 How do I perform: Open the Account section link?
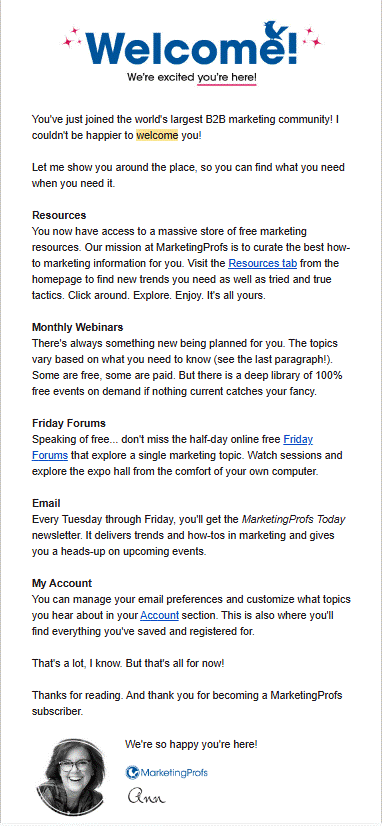pyautogui.click(x=160, y=615)
